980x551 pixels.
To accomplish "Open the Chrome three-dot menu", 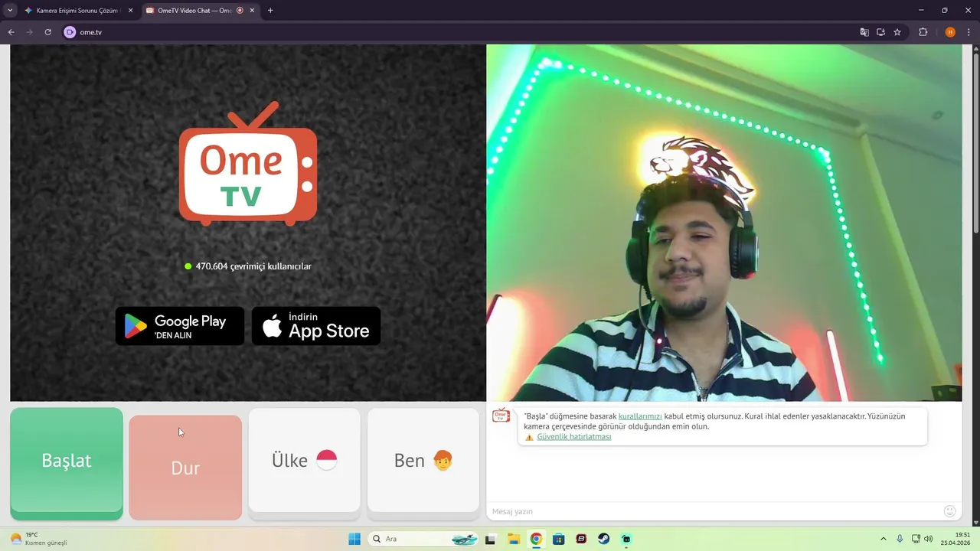I will 968,32.
